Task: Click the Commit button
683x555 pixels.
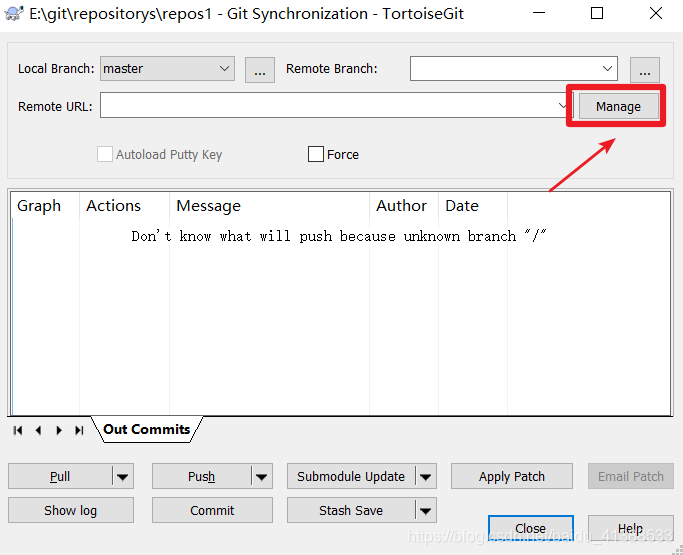Action: (x=212, y=511)
